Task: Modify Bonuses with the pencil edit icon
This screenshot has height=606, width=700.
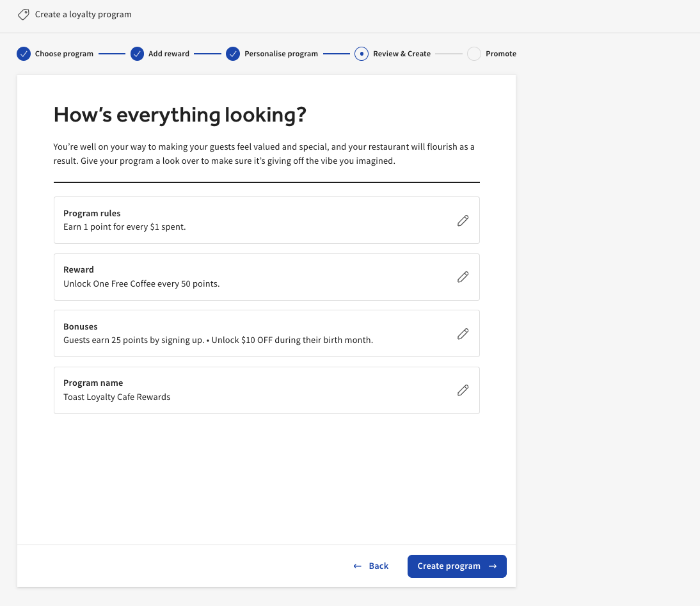Action: click(x=463, y=333)
